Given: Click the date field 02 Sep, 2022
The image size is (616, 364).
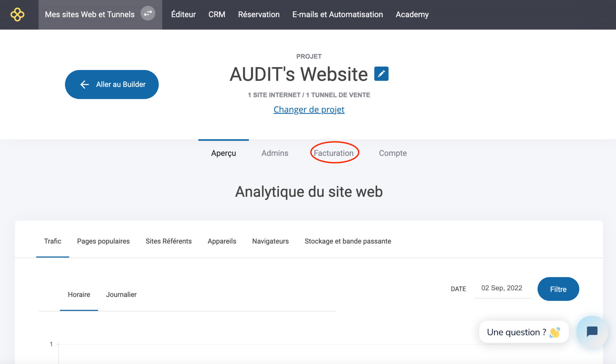Looking at the screenshot, I should (x=503, y=288).
